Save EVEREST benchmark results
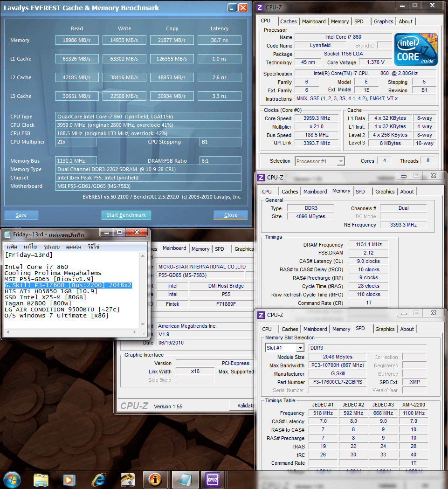Screen dimensions: 448x489 tap(21, 215)
